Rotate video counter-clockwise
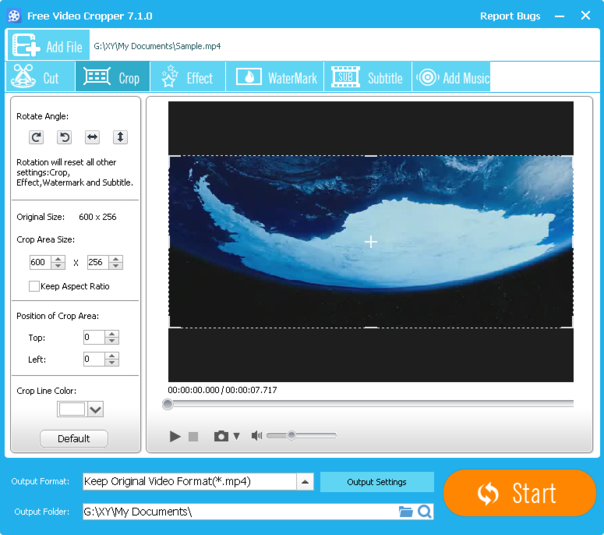Screen dimensions: 604x535 64,137
